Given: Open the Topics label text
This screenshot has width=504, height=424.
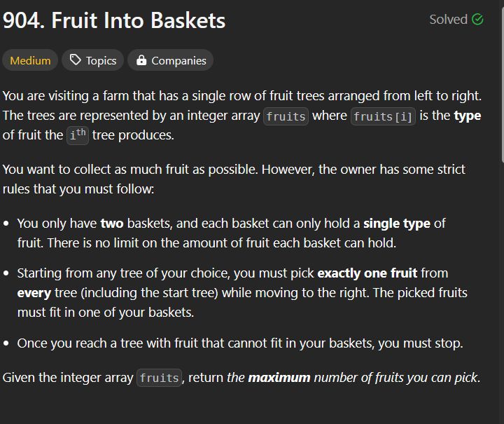Looking at the screenshot, I should pyautogui.click(x=101, y=60).
